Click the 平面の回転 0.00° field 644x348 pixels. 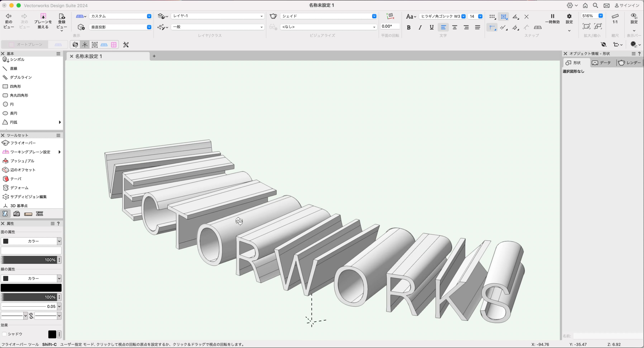click(390, 26)
